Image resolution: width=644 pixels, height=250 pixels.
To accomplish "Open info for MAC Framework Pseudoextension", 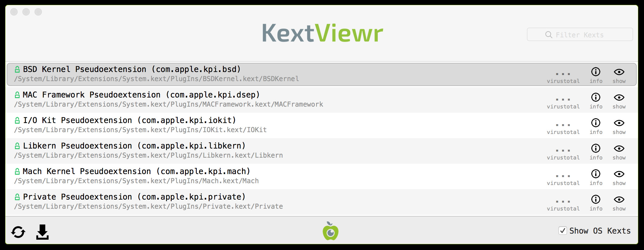I will pyautogui.click(x=596, y=100).
